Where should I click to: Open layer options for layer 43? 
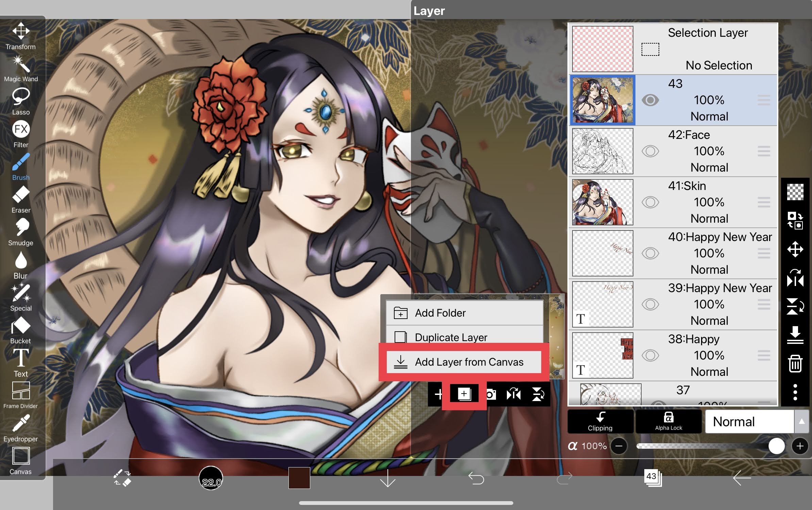(764, 100)
